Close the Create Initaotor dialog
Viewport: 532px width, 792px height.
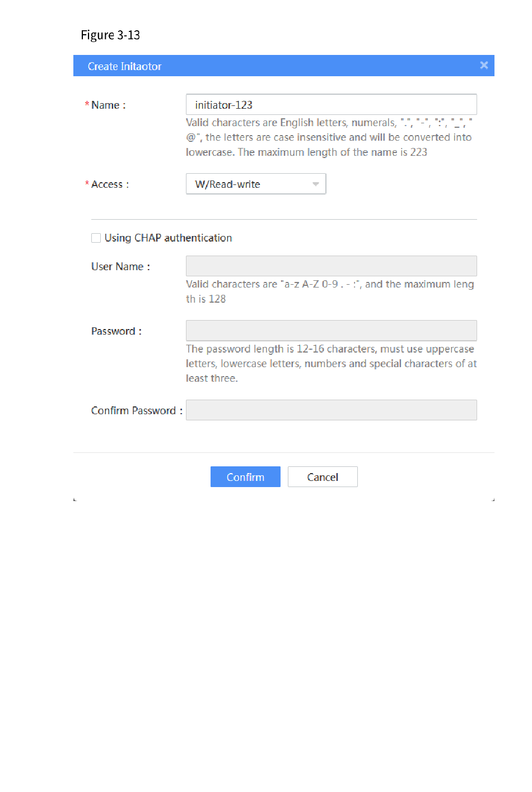click(484, 66)
